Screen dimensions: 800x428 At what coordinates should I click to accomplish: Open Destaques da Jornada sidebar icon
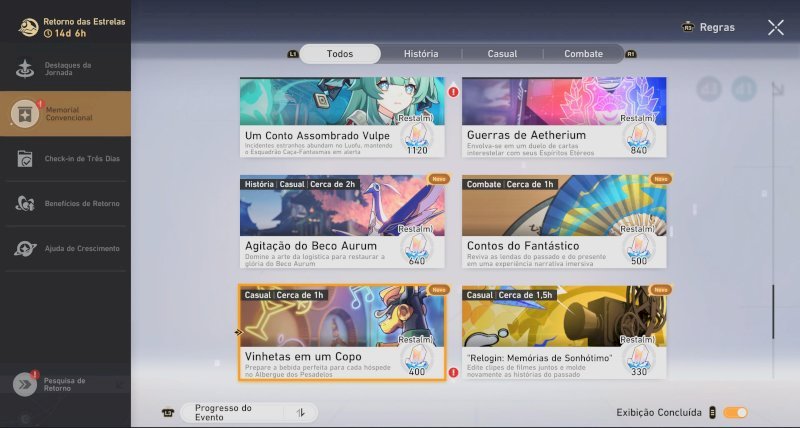pyautogui.click(x=24, y=69)
